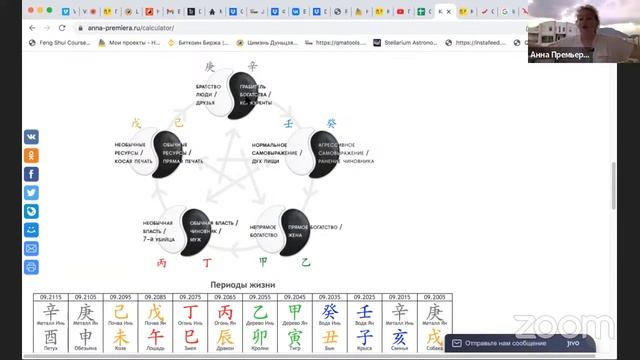The width and height of the screenshot is (640, 360).
Task: Click the LiveJournal share icon
Action: [x=31, y=211]
